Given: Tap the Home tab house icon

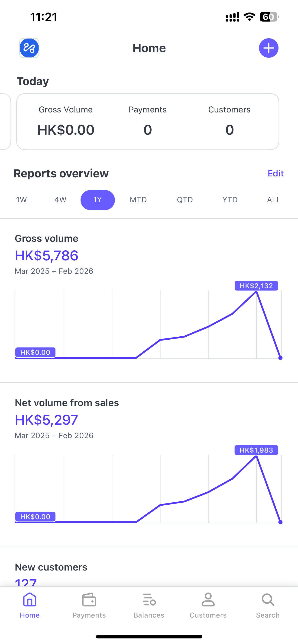Looking at the screenshot, I should [x=30, y=600].
